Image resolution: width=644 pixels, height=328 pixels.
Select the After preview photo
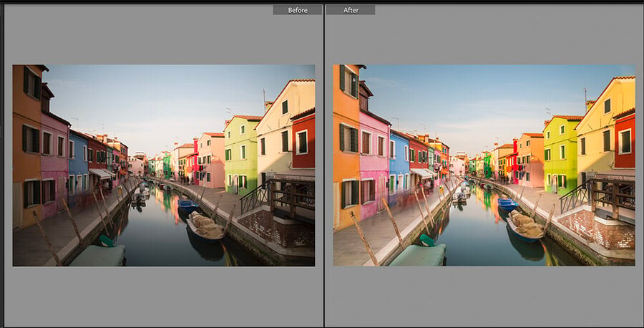[484, 165]
